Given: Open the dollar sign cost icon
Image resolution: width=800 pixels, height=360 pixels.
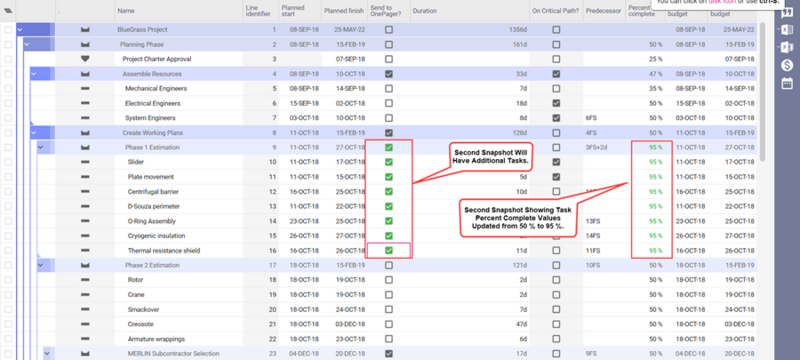Looking at the screenshot, I should coord(787,65).
